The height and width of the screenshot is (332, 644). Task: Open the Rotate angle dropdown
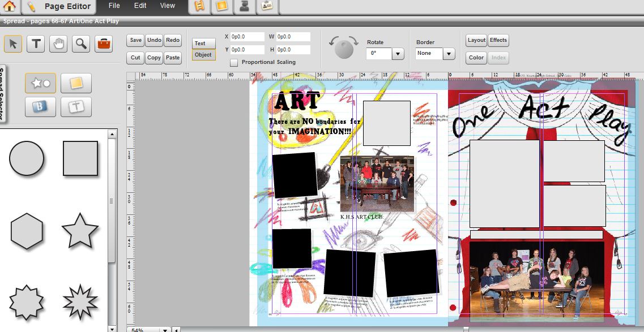(398, 54)
